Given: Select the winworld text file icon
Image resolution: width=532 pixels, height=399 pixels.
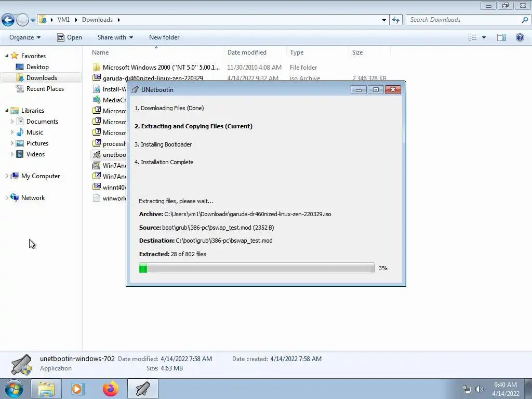Looking at the screenshot, I should [97, 198].
